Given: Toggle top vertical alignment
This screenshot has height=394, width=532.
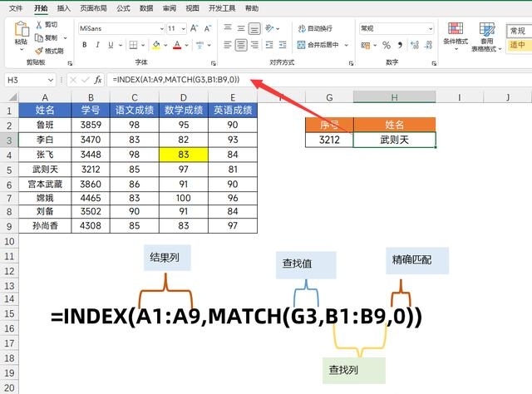Looking at the screenshot, I should coord(228,28).
